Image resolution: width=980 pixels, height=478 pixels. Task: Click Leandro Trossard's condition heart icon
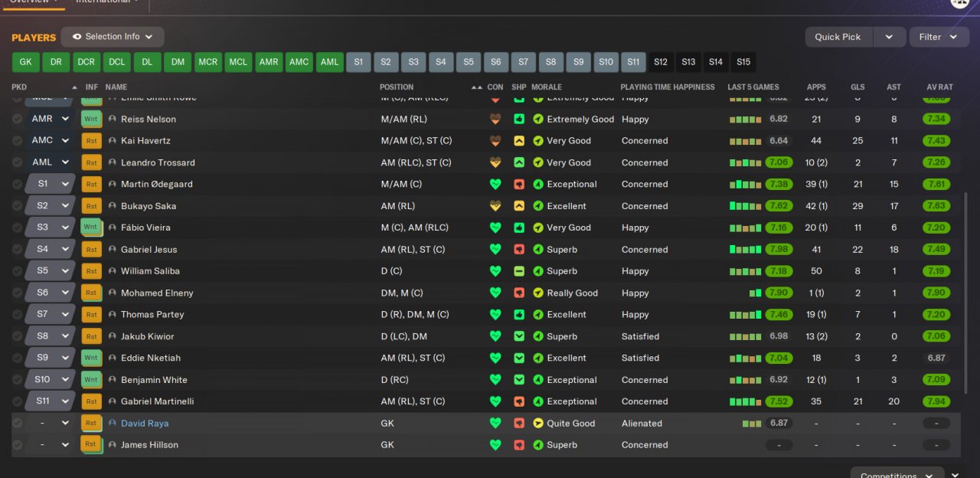point(495,162)
